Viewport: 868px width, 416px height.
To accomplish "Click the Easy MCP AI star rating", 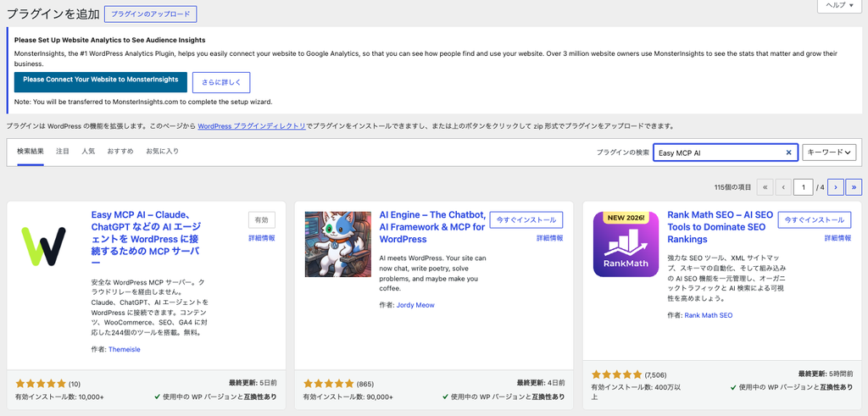I will point(41,383).
